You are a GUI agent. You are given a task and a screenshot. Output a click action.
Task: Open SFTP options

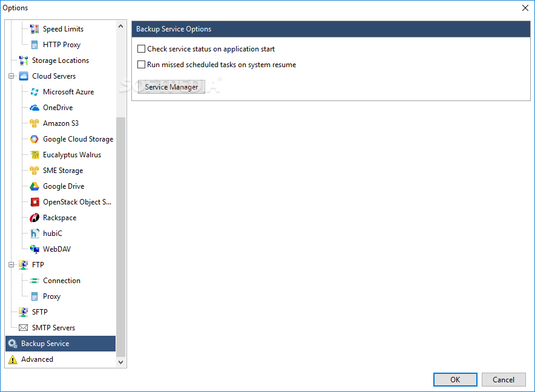(x=39, y=312)
